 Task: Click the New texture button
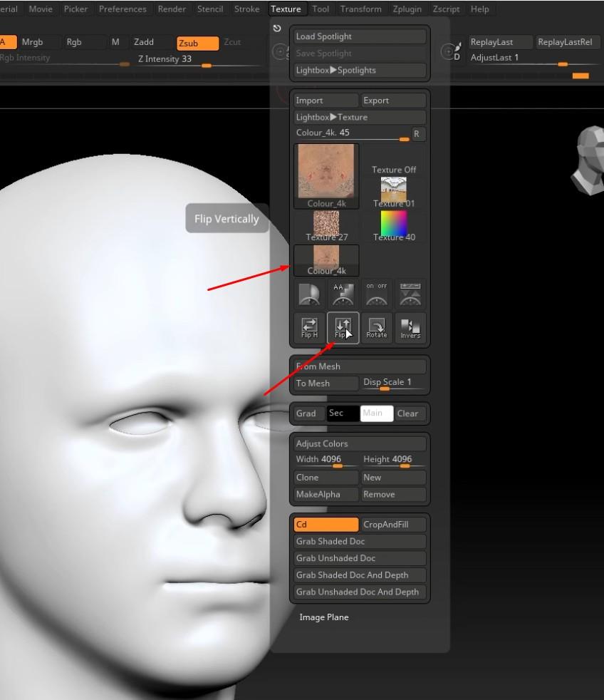[x=393, y=477]
